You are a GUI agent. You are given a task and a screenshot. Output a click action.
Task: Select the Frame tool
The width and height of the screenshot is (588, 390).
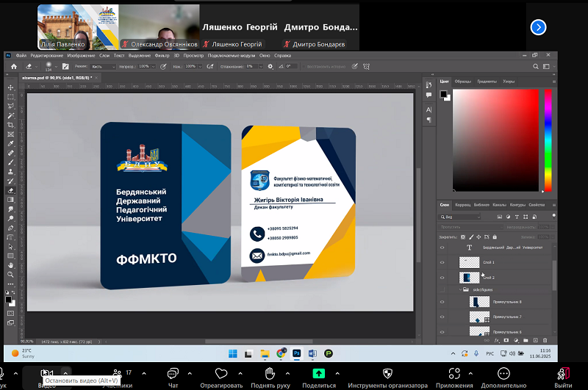pos(10,134)
